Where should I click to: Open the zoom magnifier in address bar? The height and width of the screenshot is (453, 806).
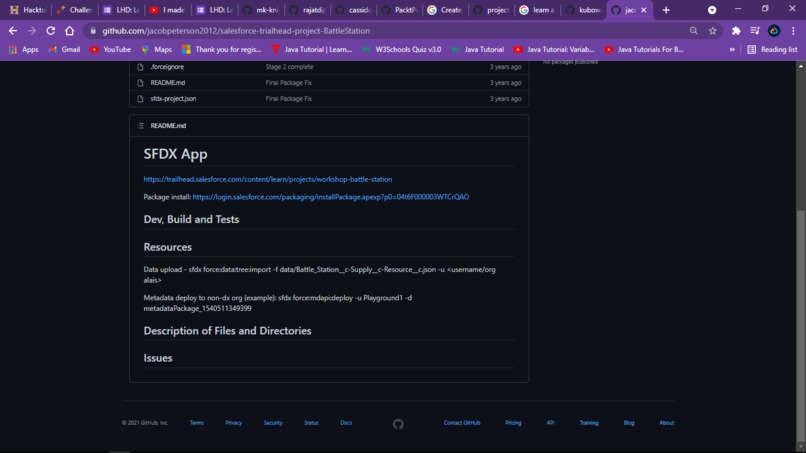(693, 31)
